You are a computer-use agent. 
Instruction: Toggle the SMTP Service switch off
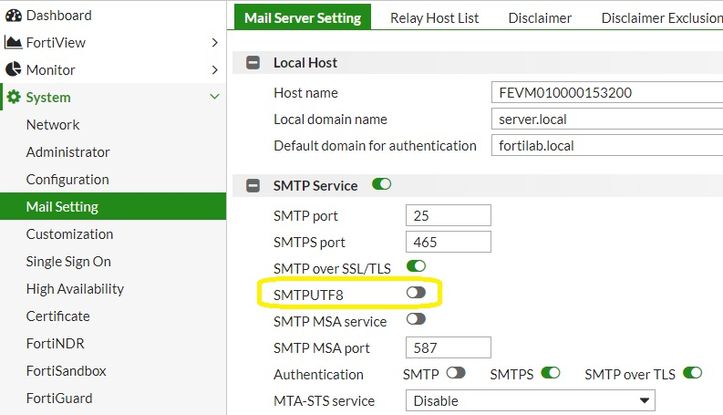pyautogui.click(x=381, y=185)
